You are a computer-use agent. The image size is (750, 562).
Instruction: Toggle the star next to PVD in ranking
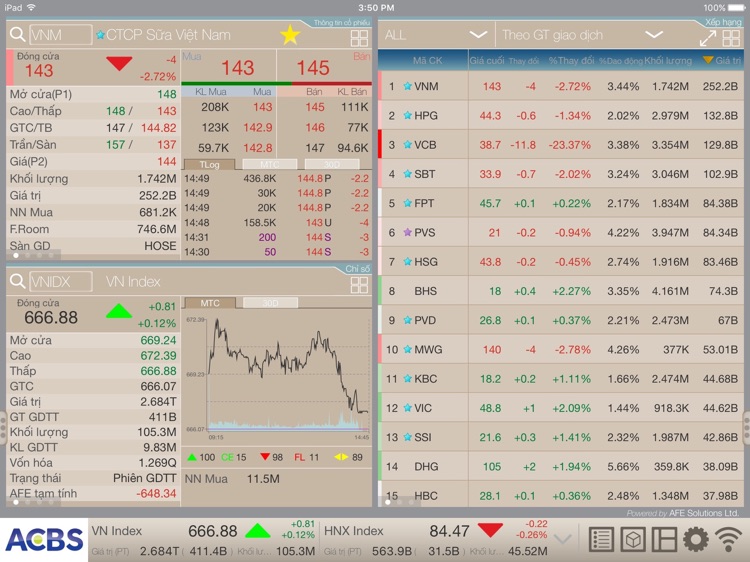(x=408, y=320)
